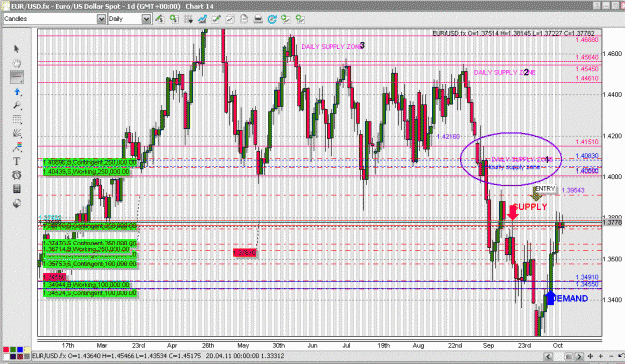Image resolution: width=625 pixels, height=364 pixels.
Task: Click order '1.40439,S,Working,250,000.00'
Action: [86, 171]
